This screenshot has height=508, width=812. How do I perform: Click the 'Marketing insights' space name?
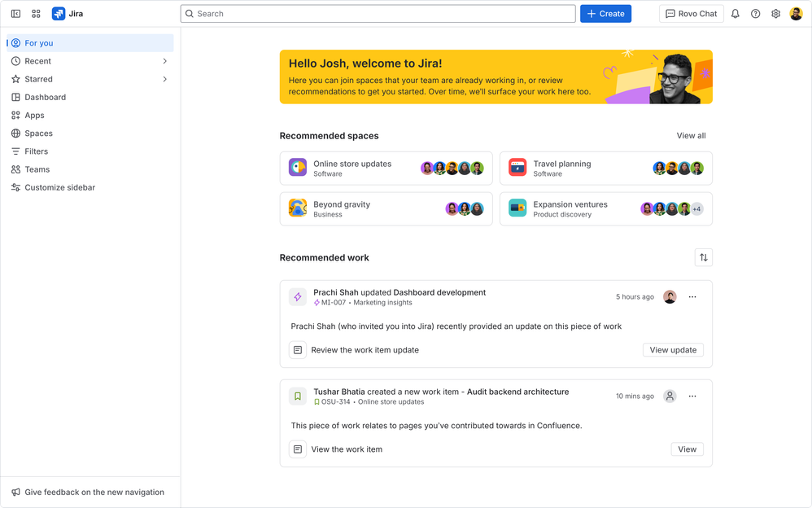tap(382, 303)
